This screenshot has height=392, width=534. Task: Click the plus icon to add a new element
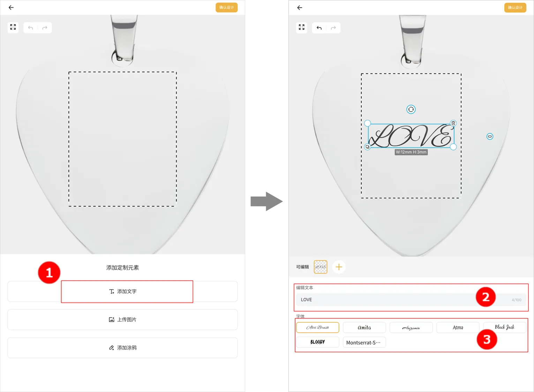point(339,267)
